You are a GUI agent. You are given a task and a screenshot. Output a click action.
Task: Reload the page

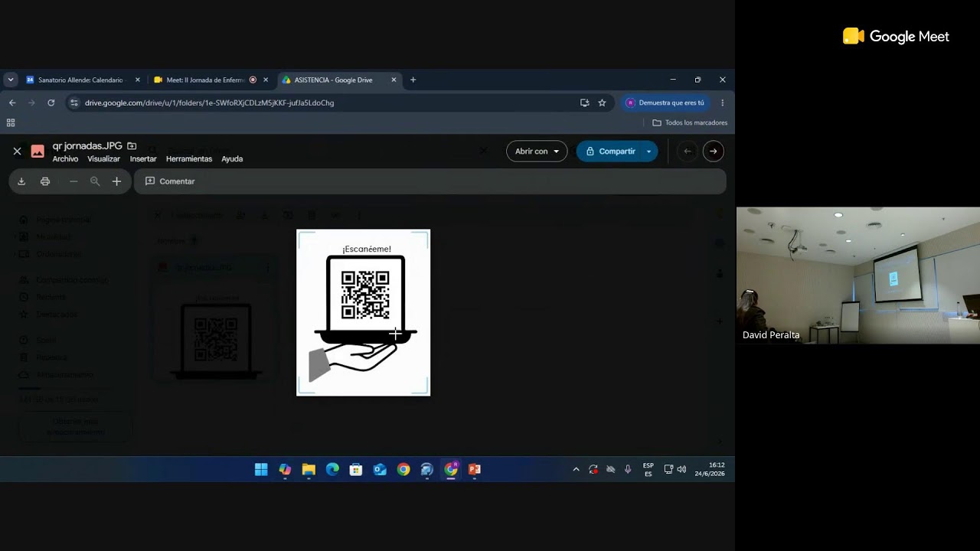click(x=51, y=103)
